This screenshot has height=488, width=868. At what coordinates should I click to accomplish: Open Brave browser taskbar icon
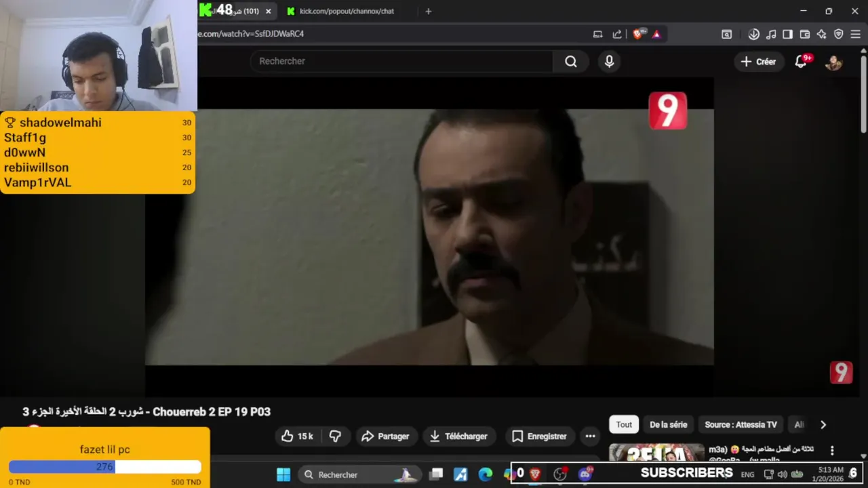pos(535,474)
